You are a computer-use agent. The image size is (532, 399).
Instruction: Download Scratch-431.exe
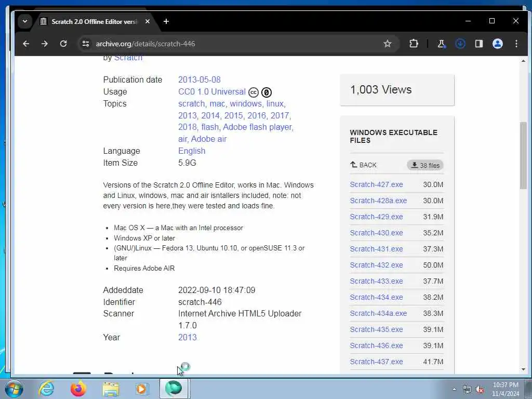pos(376,249)
